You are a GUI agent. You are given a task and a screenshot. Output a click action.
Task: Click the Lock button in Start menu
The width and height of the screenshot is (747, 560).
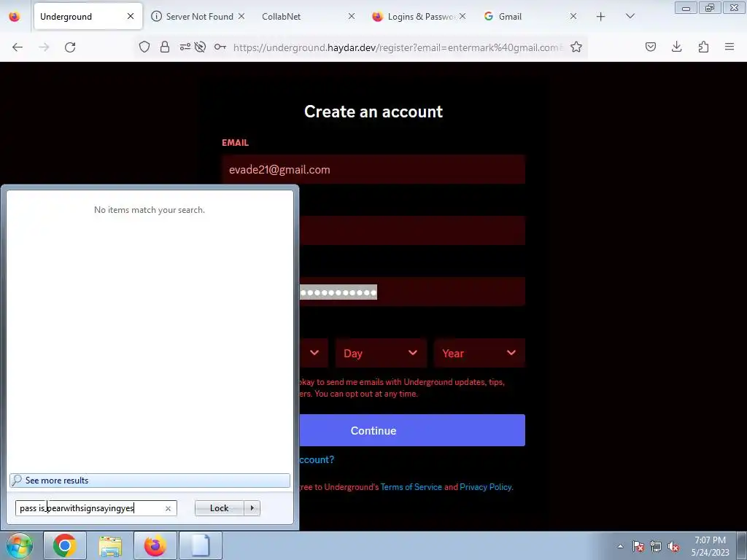tap(219, 508)
